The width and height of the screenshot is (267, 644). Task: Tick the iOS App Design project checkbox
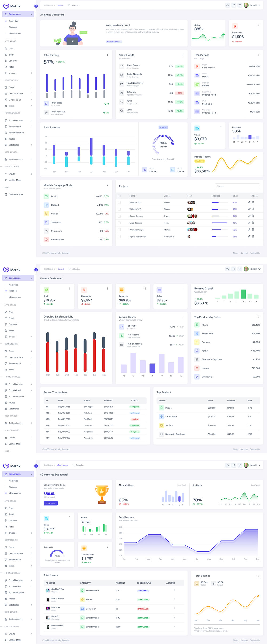[x=119, y=230]
